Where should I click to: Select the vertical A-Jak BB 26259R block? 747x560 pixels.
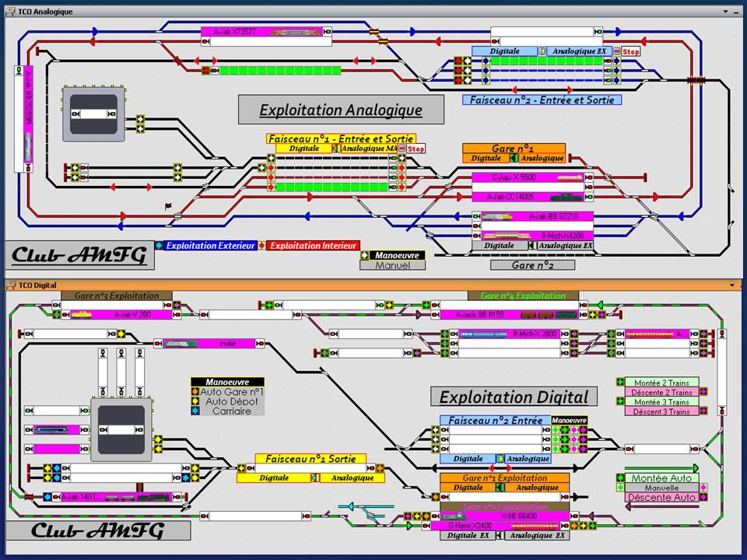29,114
